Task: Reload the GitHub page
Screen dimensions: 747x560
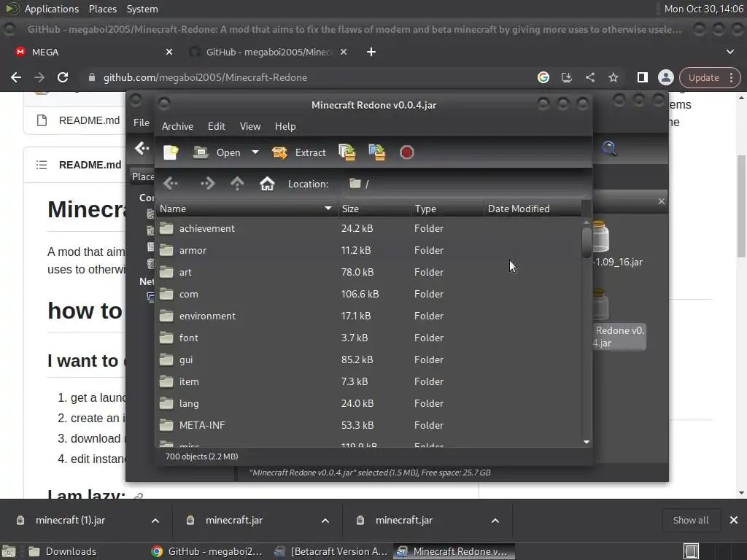Action: point(63,77)
